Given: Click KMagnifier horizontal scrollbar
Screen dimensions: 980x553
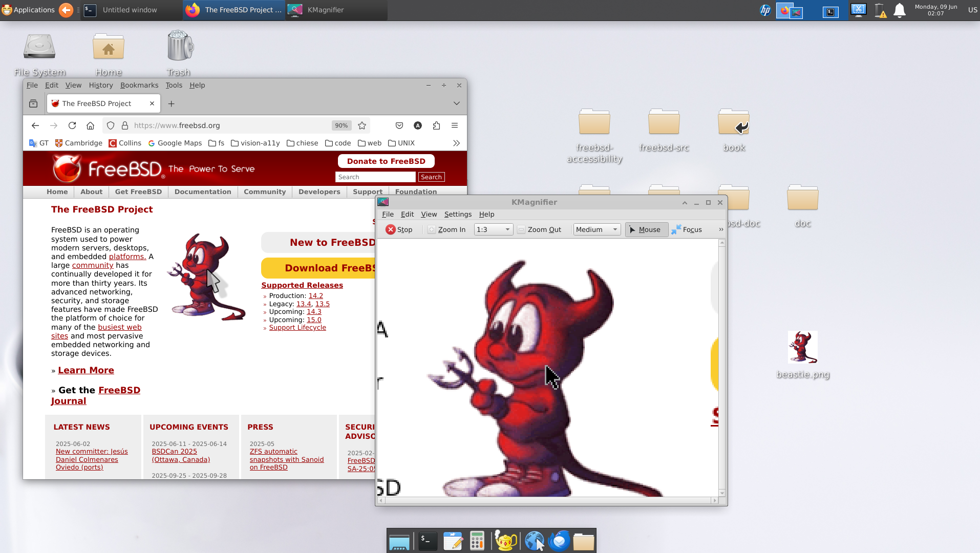Looking at the screenshot, I should (547, 500).
